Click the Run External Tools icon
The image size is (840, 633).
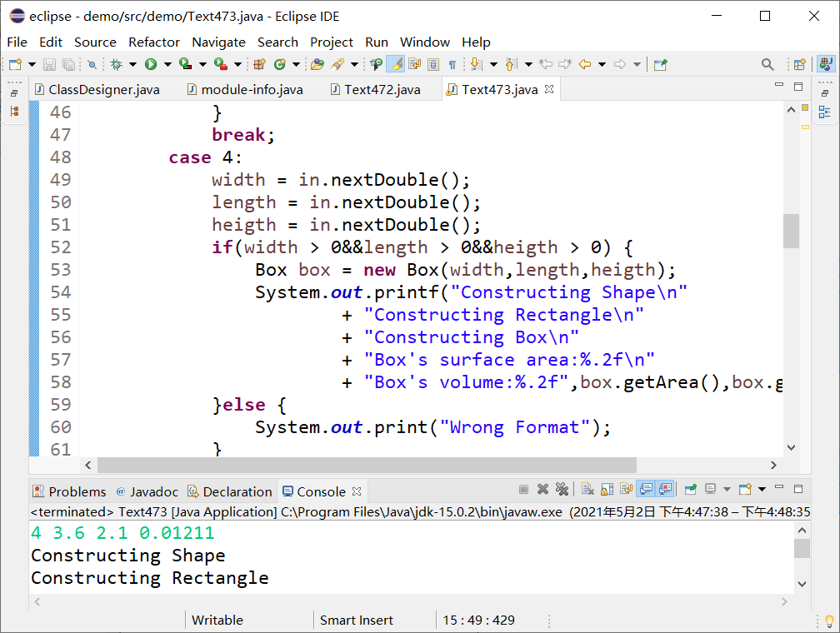coord(220,65)
